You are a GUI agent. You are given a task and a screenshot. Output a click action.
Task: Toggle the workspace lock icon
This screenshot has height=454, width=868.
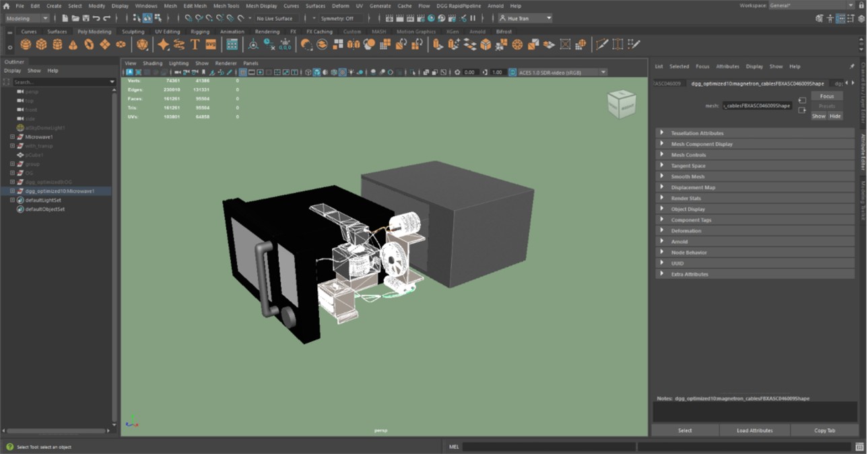click(861, 5)
